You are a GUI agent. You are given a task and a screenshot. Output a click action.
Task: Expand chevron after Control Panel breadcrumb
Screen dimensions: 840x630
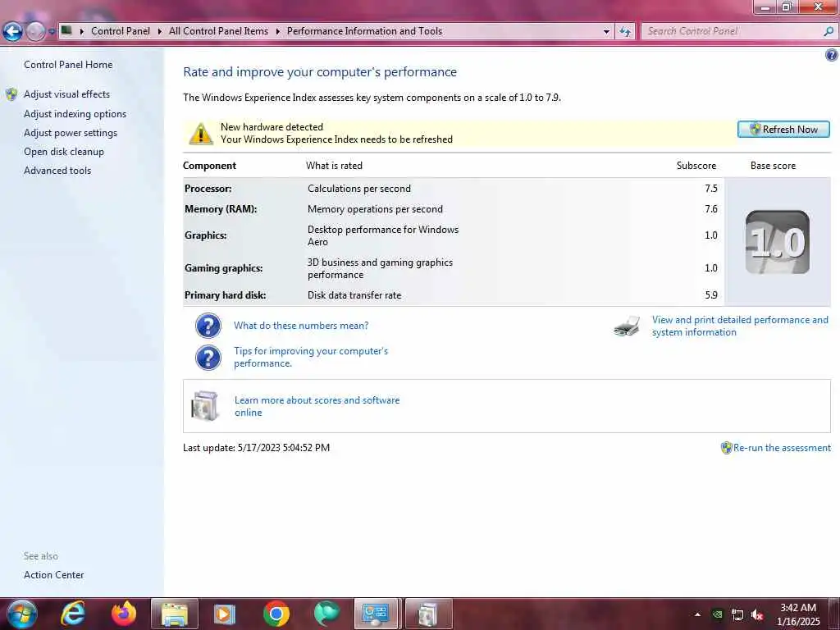(x=160, y=32)
